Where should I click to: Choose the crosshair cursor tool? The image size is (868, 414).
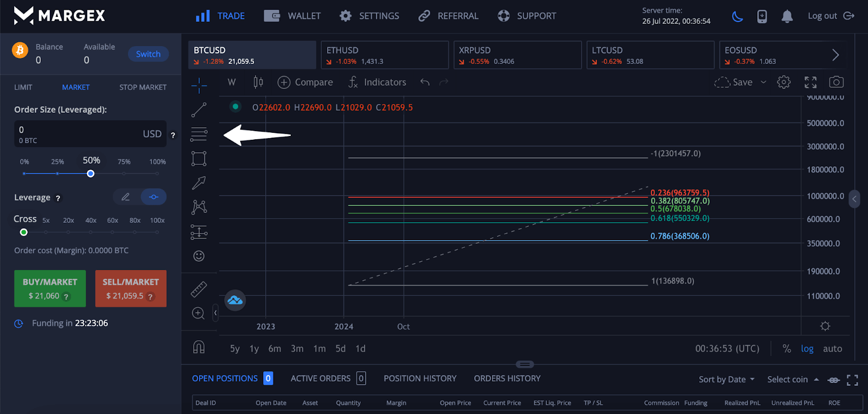[x=199, y=85]
